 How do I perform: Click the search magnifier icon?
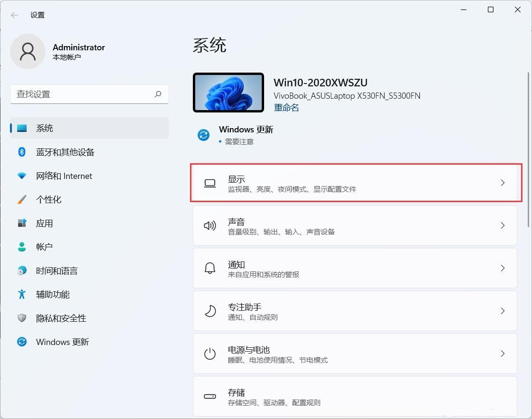point(158,94)
